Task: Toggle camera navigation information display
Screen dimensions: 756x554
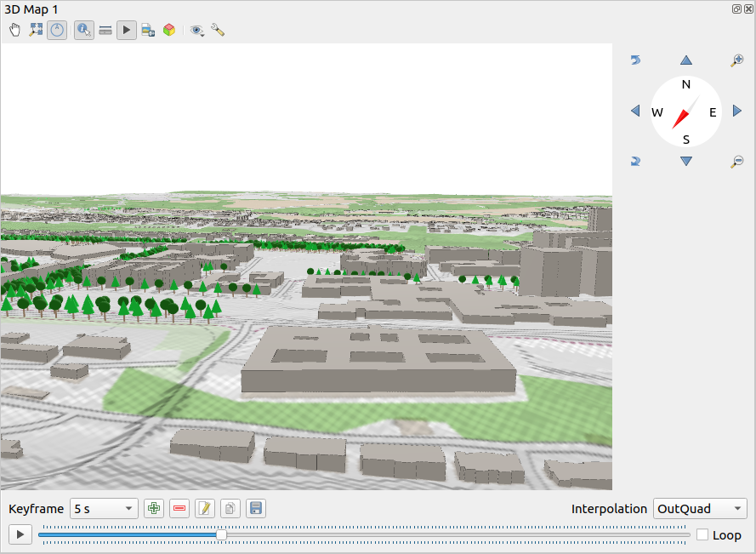Action: [57, 30]
